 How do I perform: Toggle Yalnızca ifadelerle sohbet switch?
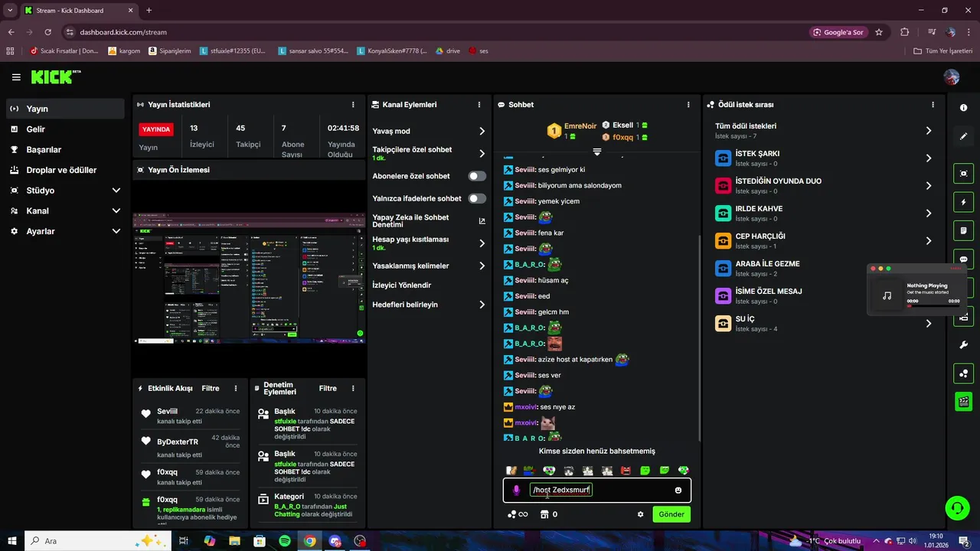point(477,198)
